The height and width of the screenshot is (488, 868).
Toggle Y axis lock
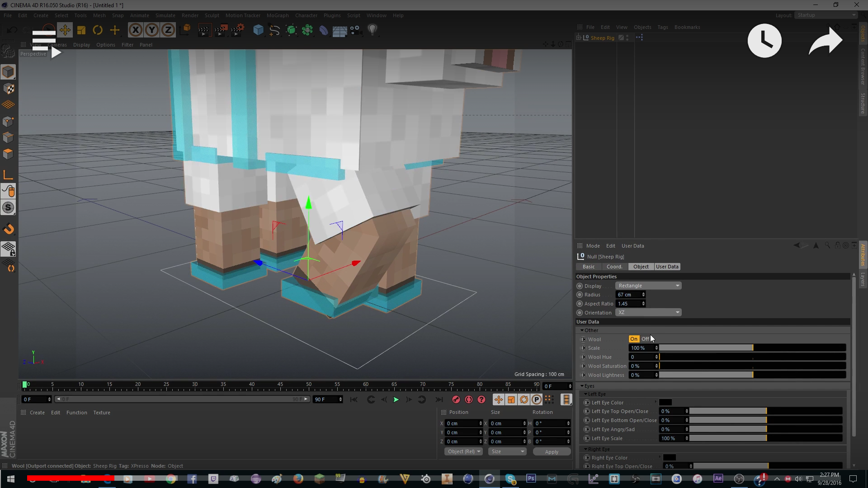[152, 30]
